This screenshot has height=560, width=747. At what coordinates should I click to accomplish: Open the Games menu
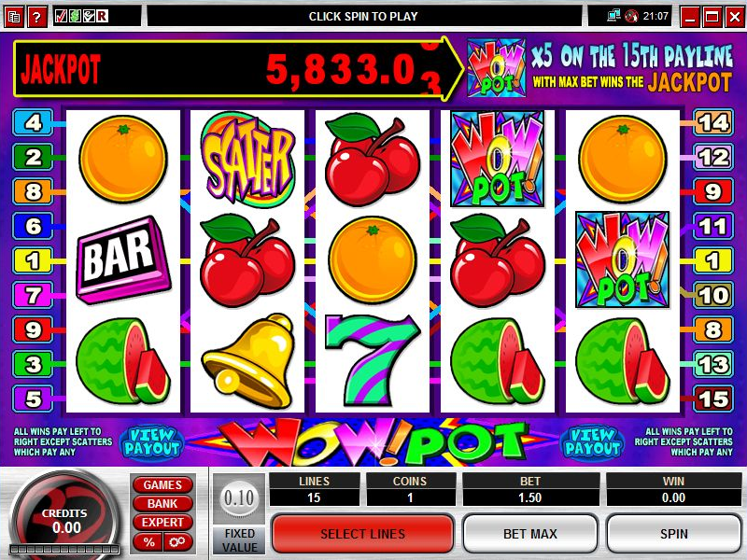pyautogui.click(x=162, y=484)
